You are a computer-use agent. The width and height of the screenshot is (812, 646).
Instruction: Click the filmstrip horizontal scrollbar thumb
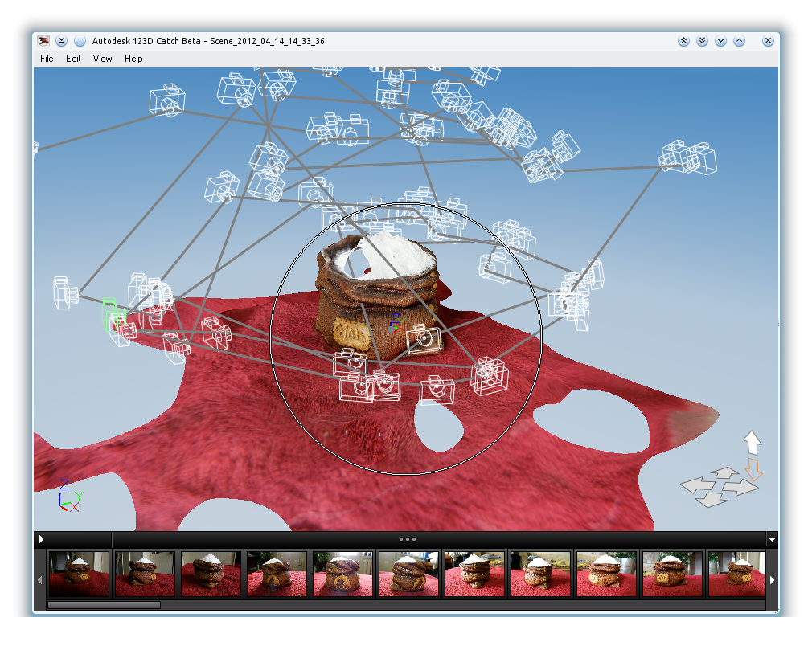pyautogui.click(x=104, y=604)
